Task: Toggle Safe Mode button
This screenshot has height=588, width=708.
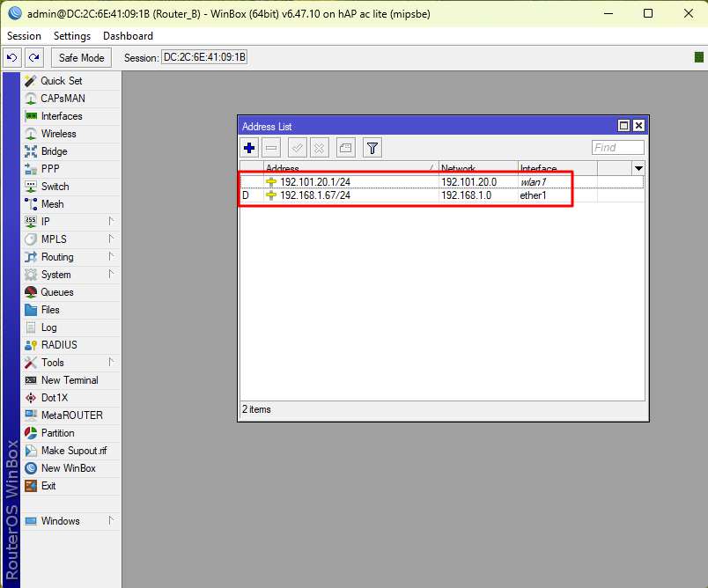Action: click(81, 58)
